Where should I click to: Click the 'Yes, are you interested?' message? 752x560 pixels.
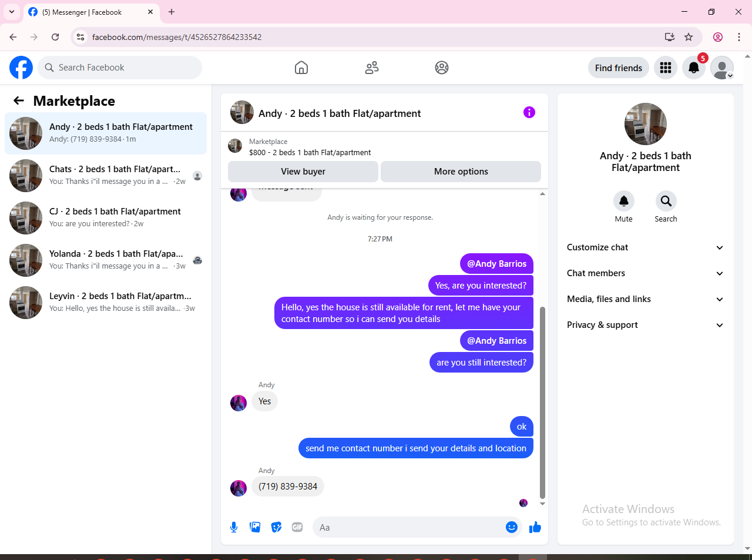coord(481,286)
